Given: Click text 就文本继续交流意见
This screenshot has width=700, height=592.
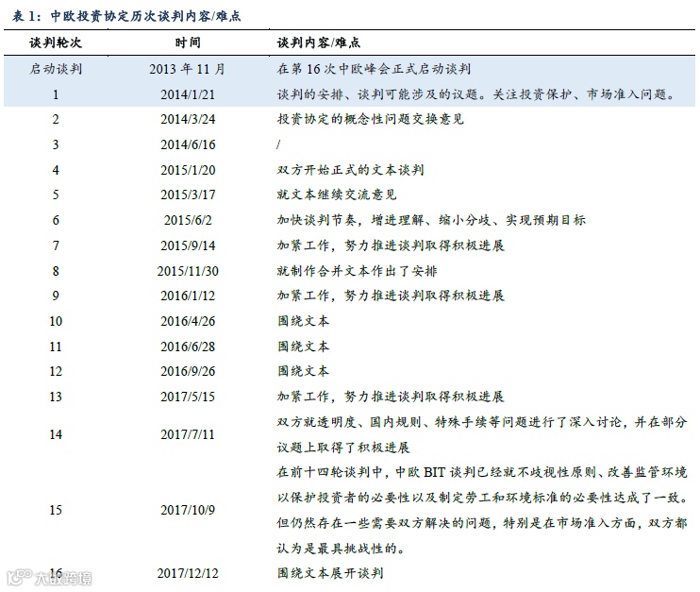Looking at the screenshot, I should pos(337,195).
